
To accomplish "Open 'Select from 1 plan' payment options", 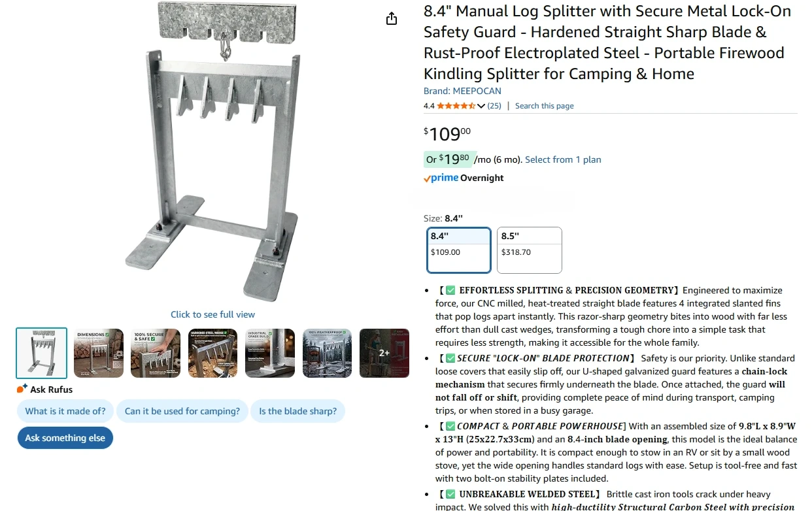I will coord(563,159).
